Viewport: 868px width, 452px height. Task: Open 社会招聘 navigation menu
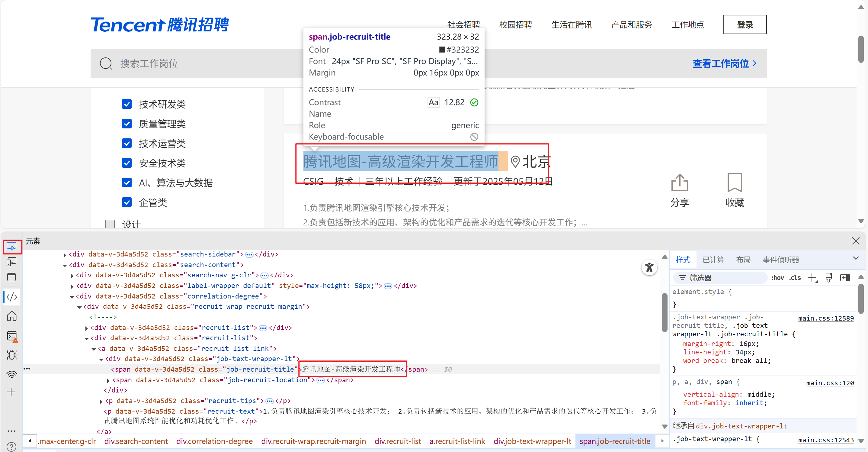(x=463, y=24)
